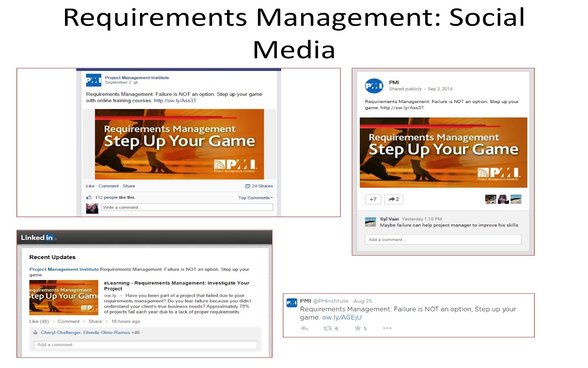The image size is (588, 368).
Task: Open Project Management Institute link in LinkedIn update
Action: [64, 269]
